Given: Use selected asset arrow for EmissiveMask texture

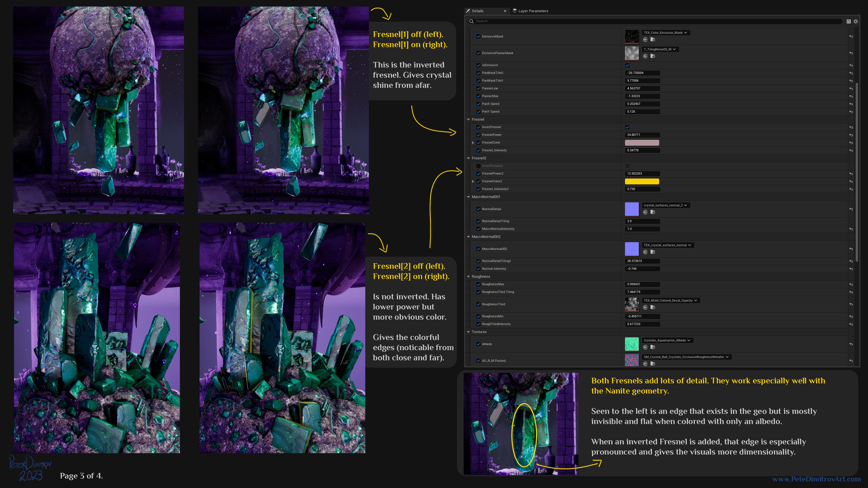Looking at the screenshot, I should pyautogui.click(x=645, y=40).
